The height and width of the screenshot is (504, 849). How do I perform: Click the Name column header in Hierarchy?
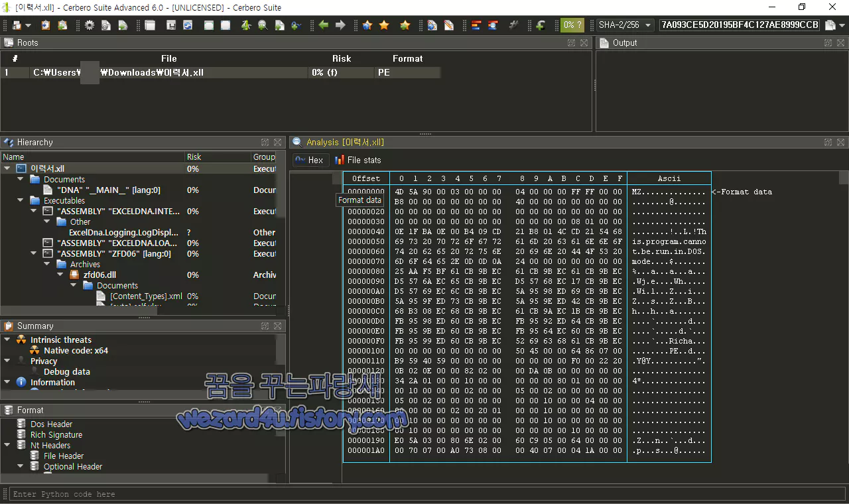click(93, 157)
